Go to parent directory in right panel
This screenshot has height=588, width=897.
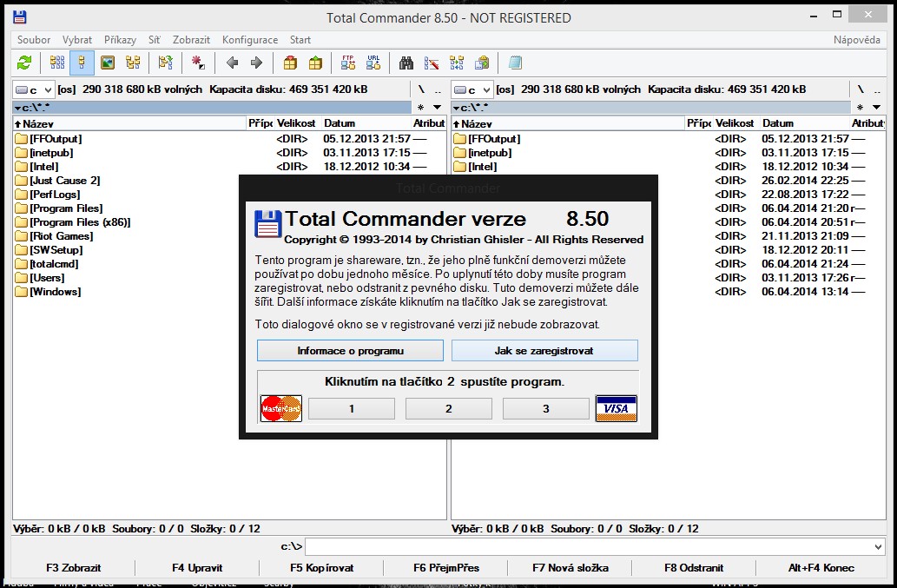(x=877, y=89)
